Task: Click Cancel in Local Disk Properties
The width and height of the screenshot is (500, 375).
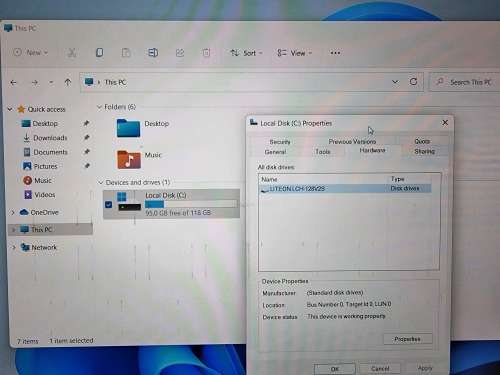Action: point(380,368)
